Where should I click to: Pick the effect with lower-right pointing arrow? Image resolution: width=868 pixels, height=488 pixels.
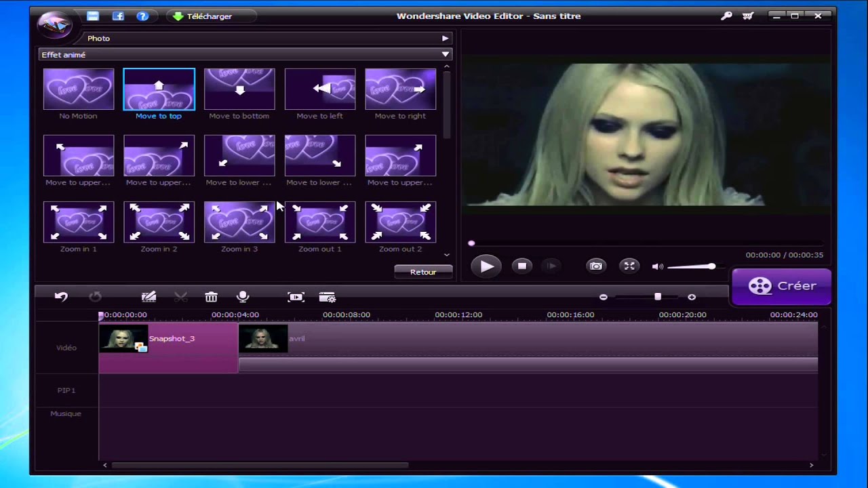tap(320, 155)
